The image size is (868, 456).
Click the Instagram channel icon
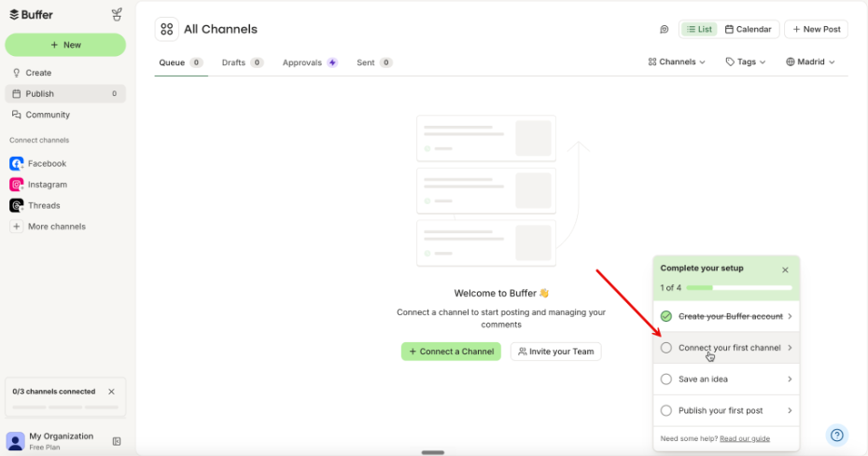[17, 185]
